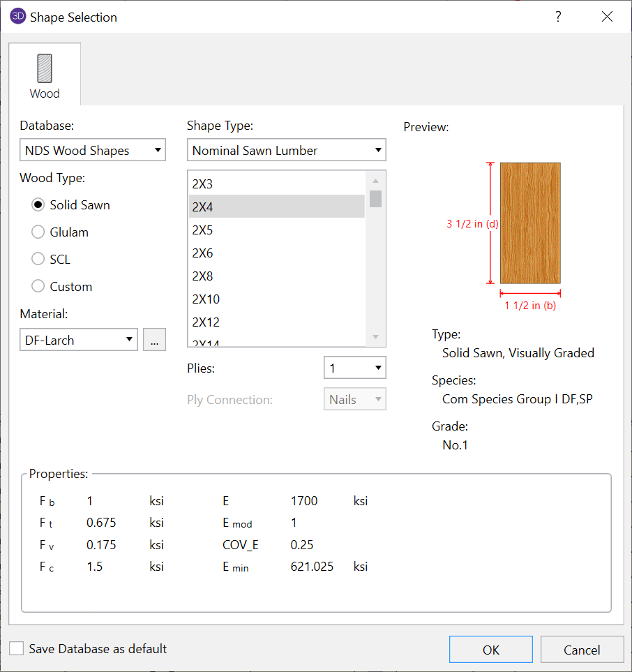This screenshot has width=632, height=672.
Task: Open the Database dropdown
Action: [x=92, y=150]
